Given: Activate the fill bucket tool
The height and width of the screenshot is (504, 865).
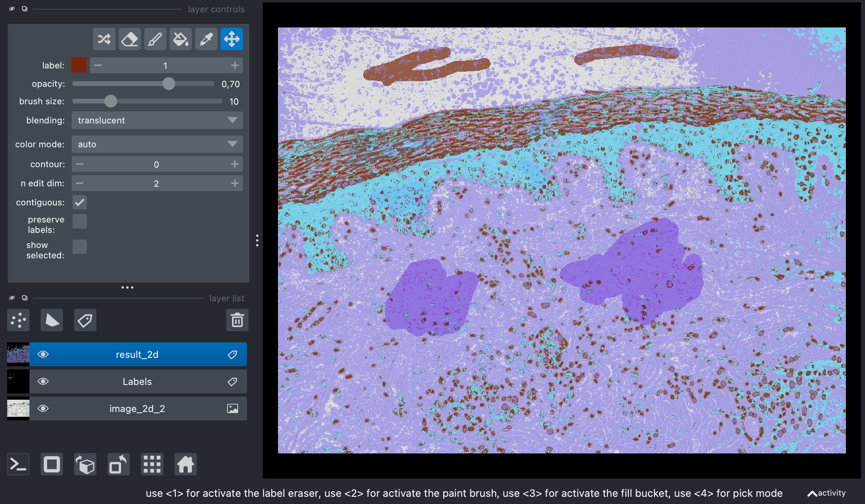Looking at the screenshot, I should coord(181,39).
